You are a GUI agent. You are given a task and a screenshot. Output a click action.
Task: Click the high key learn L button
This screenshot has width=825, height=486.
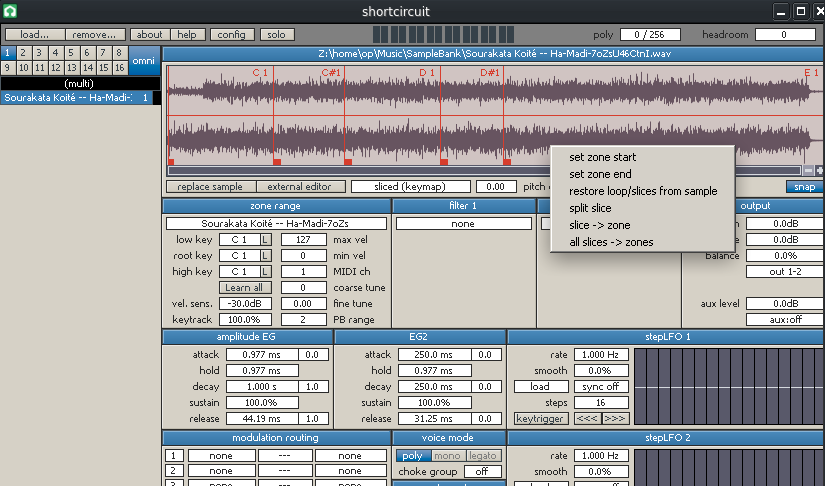[x=265, y=271]
